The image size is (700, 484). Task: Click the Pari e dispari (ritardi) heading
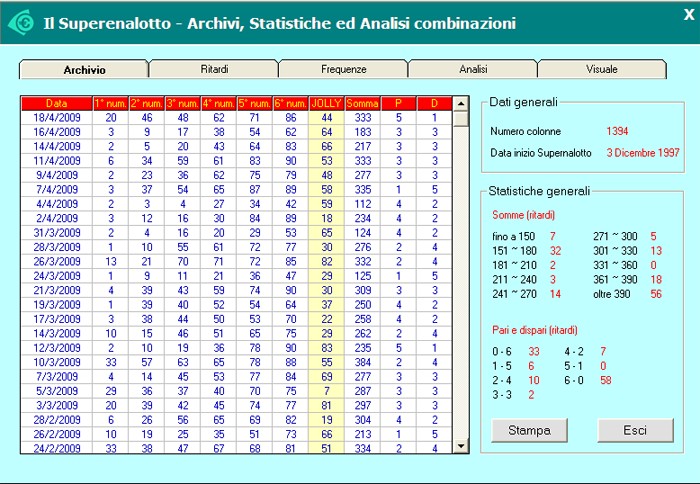click(x=535, y=330)
